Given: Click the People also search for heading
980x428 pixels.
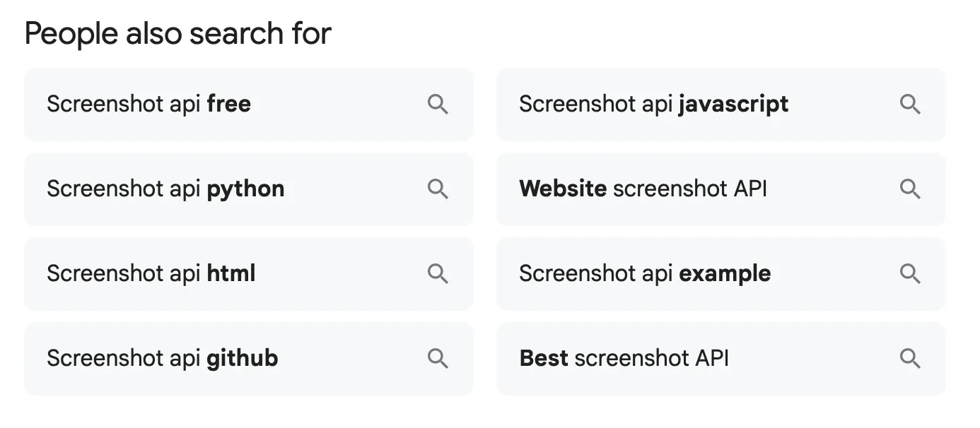Looking at the screenshot, I should click(177, 32).
